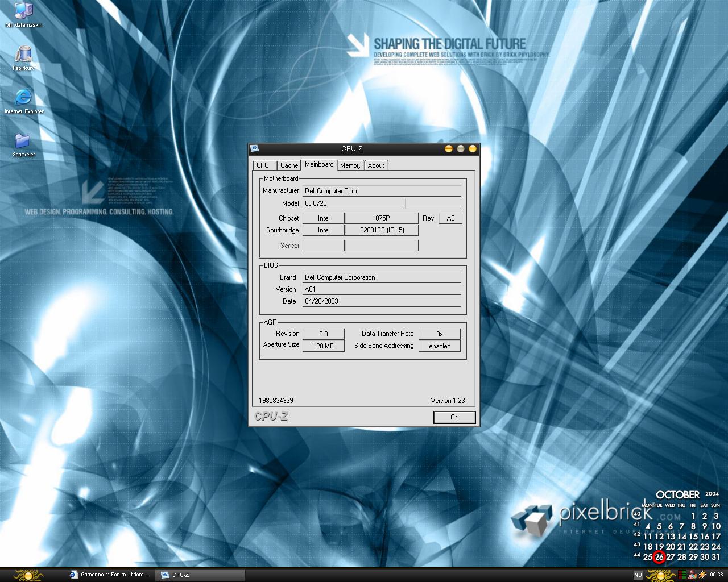The height and width of the screenshot is (582, 728).
Task: Click the Data Transfer Rate value 8x
Action: click(440, 334)
